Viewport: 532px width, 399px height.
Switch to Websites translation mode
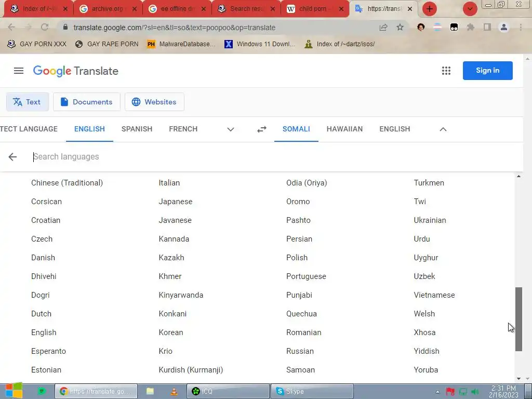point(154,102)
